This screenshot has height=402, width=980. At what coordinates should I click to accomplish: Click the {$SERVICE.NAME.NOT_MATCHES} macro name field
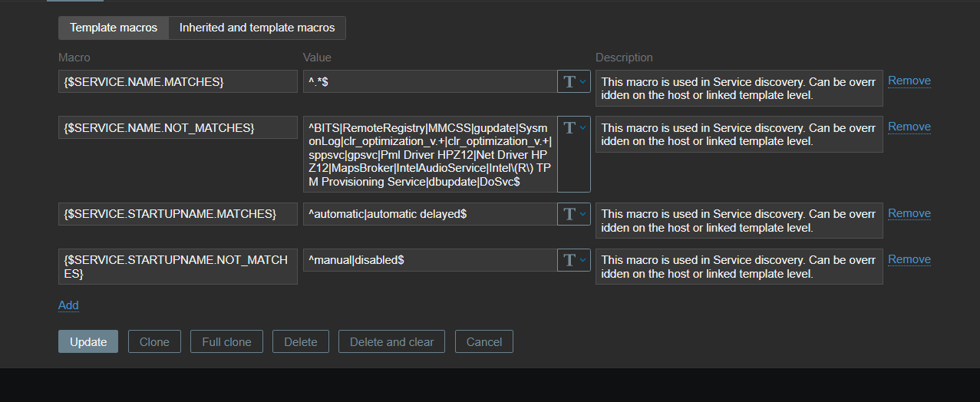177,127
